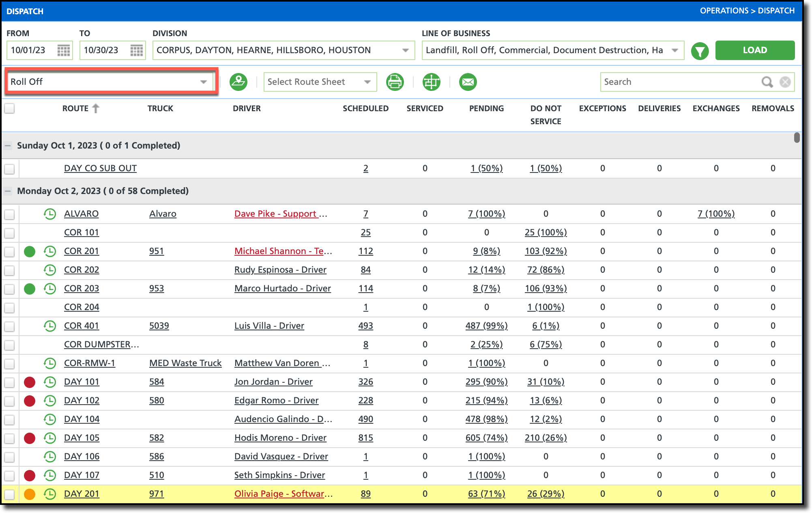Screen dimensions: 812x513
Task: Click the green printer icon
Action: point(395,82)
